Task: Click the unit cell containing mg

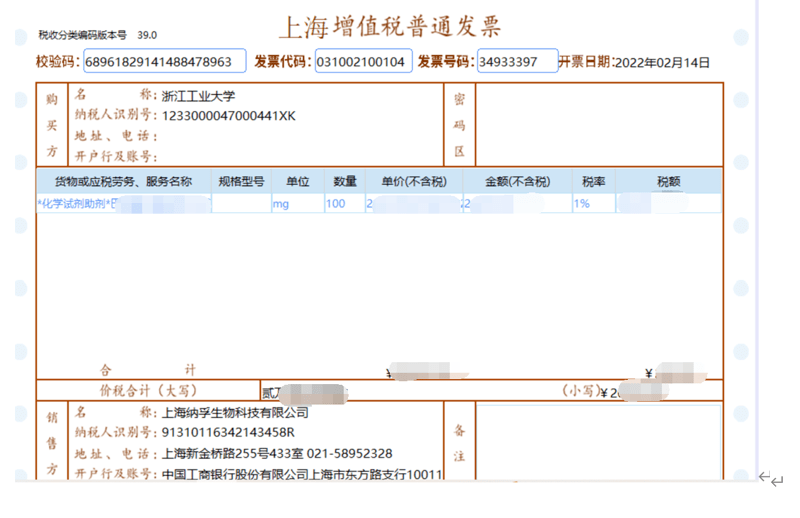Action: (296, 204)
